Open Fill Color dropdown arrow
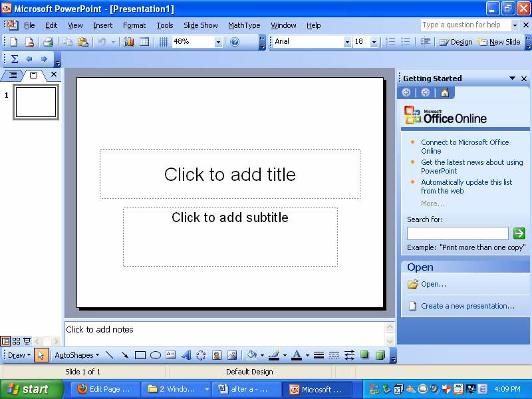Screen dimensions: 532x399 [x=262, y=355]
